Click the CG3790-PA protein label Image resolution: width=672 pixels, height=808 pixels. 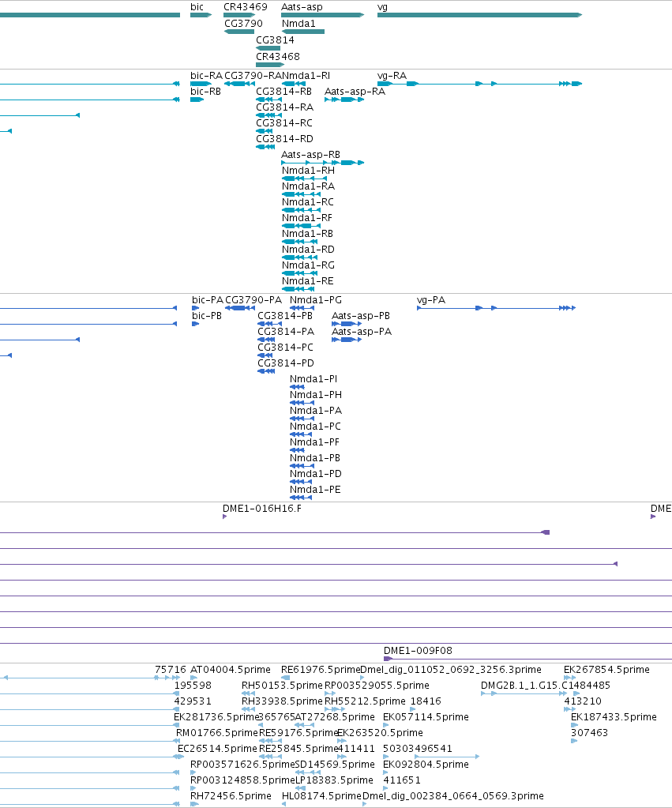click(x=253, y=300)
